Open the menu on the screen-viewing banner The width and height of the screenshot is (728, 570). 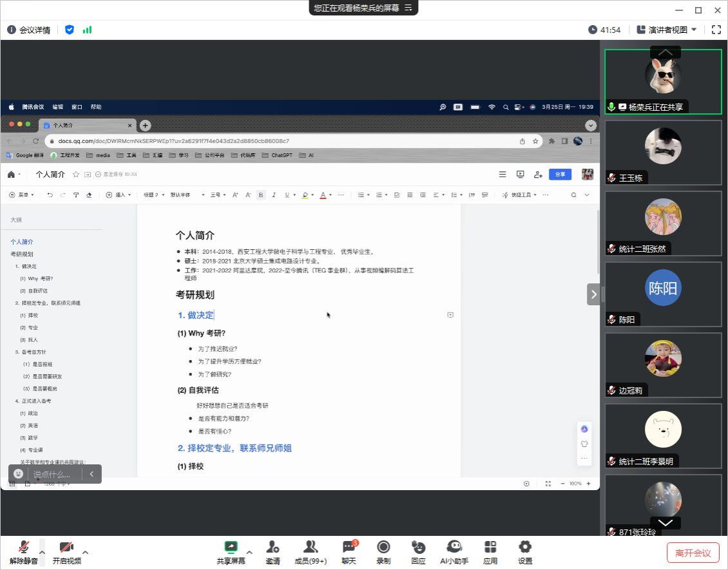tap(408, 8)
